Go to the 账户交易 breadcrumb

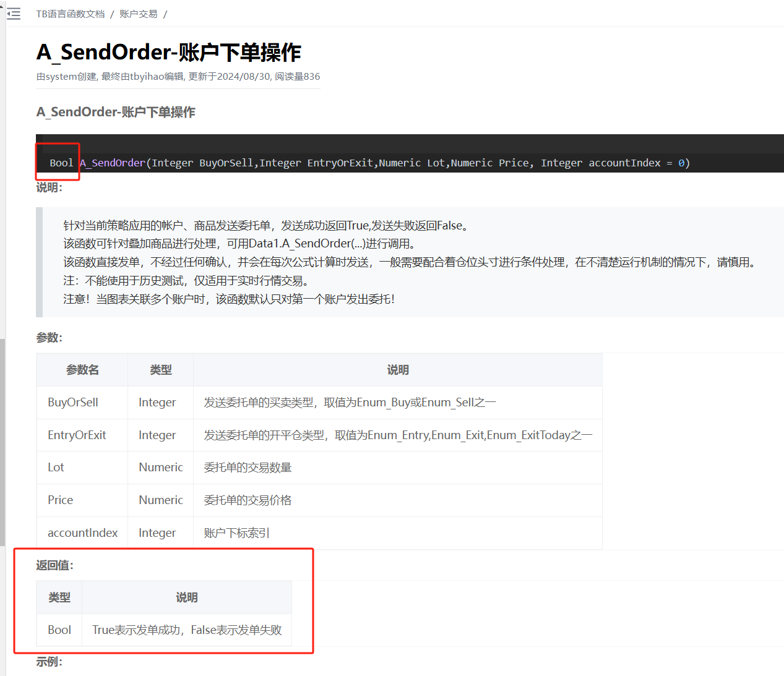coord(138,14)
